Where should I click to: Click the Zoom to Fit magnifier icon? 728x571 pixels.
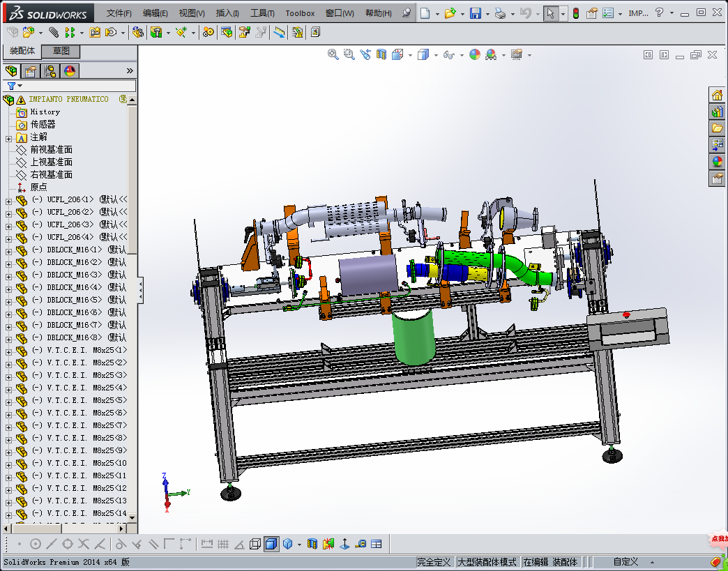[x=333, y=54]
